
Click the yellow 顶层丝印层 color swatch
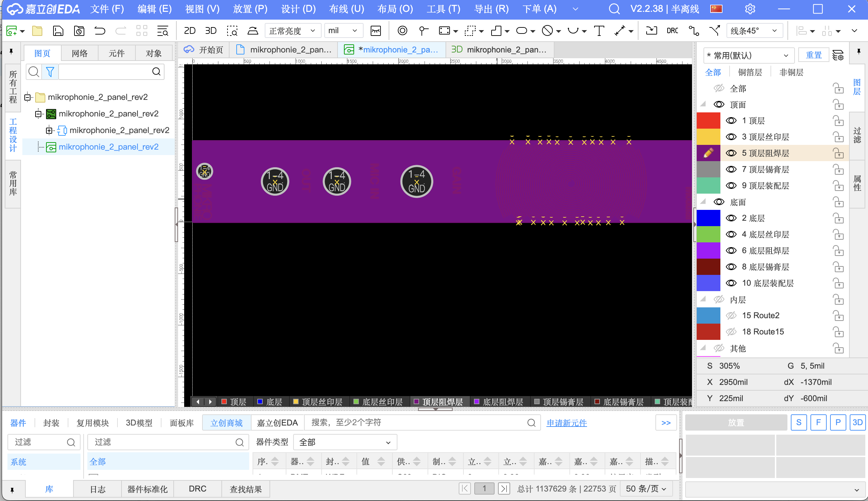[x=708, y=137]
